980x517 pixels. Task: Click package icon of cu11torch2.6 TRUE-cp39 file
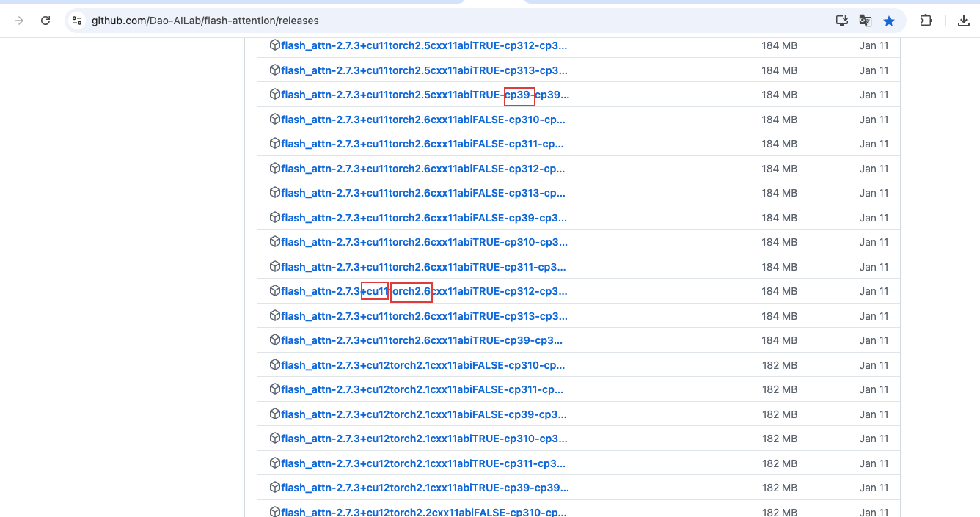275,340
